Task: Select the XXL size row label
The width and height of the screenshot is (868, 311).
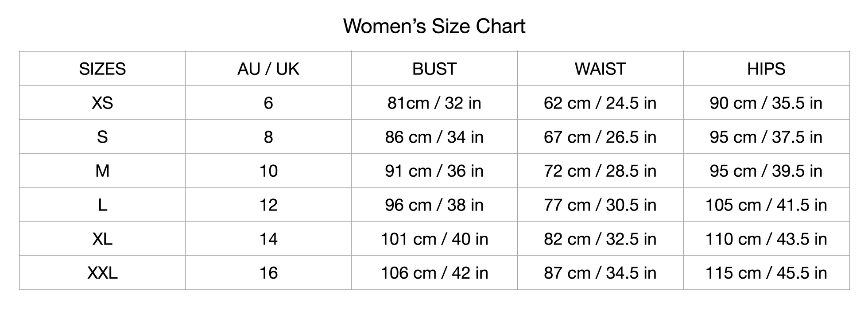Action: 102,273
